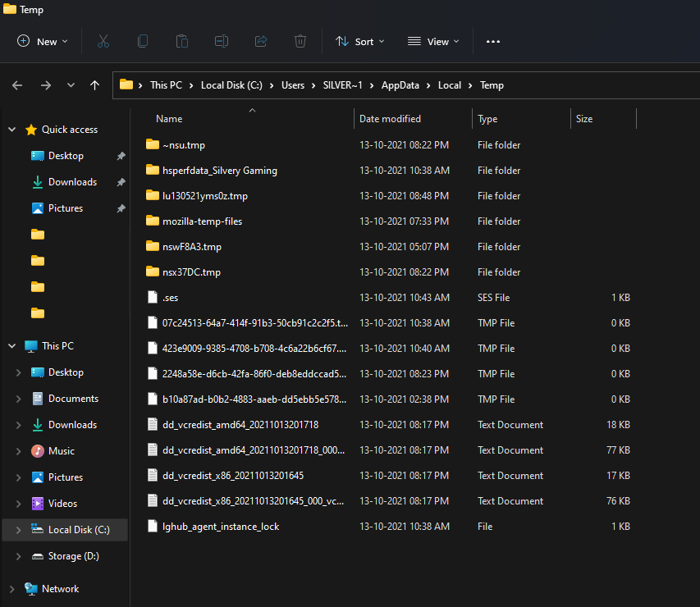Open the Sort dropdown menu

point(359,42)
